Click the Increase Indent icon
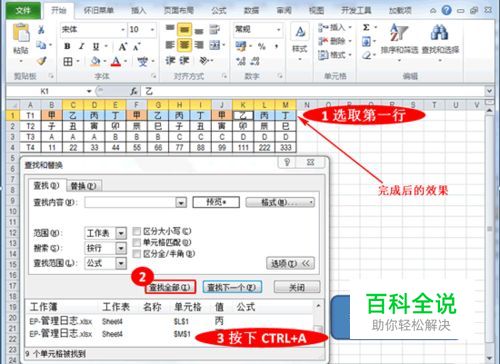 pyautogui.click(x=184, y=61)
